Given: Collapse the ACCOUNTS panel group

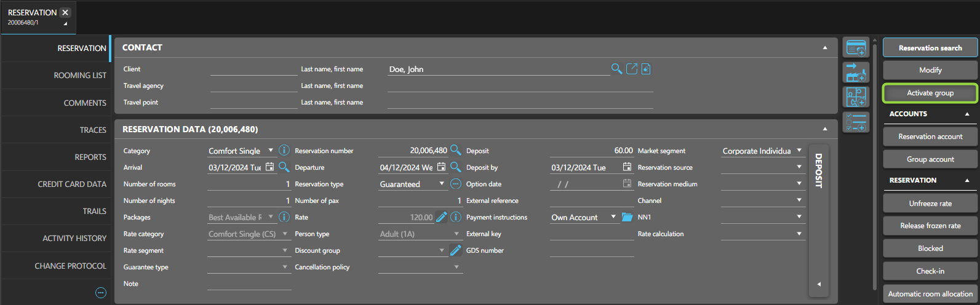Looking at the screenshot, I should tap(966, 114).
